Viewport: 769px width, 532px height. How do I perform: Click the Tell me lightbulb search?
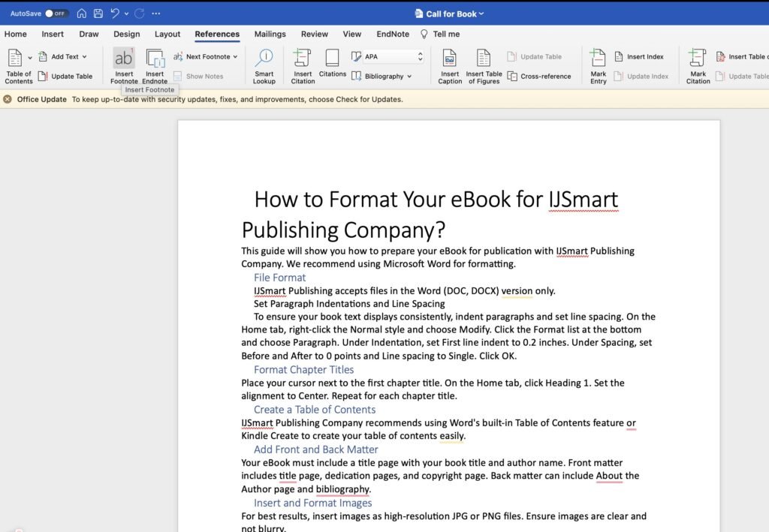[440, 35]
